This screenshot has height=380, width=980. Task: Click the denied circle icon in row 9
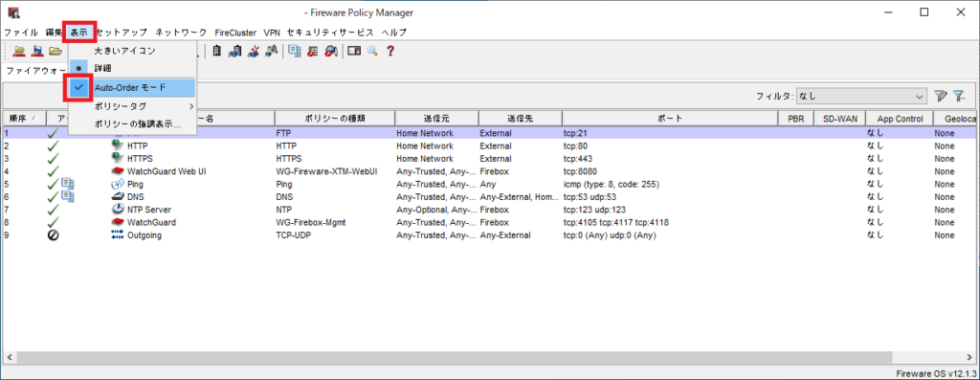coord(54,235)
